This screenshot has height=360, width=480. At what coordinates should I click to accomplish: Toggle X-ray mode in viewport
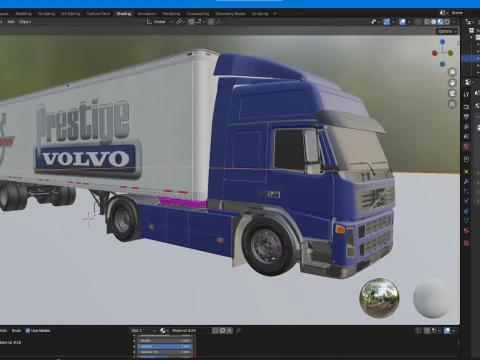pos(418,22)
